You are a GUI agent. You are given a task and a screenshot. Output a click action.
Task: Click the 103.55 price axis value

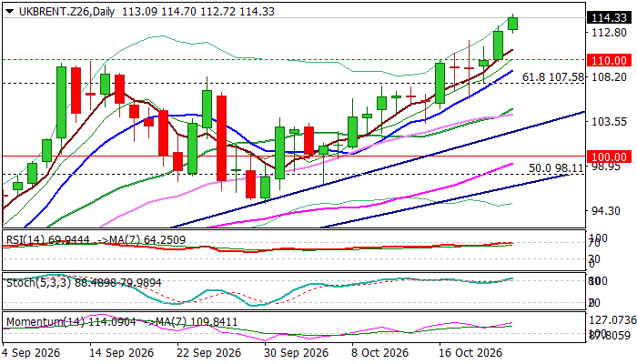(607, 121)
